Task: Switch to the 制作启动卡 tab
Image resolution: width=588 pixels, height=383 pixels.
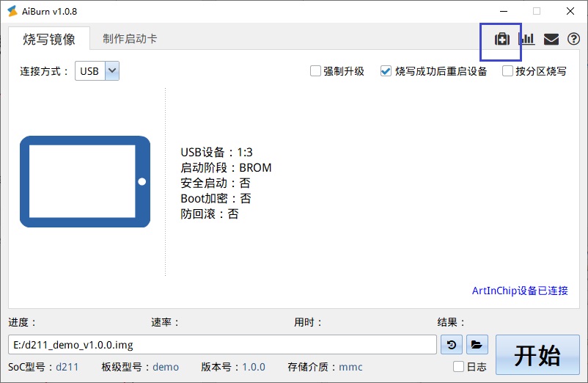Action: click(130, 39)
